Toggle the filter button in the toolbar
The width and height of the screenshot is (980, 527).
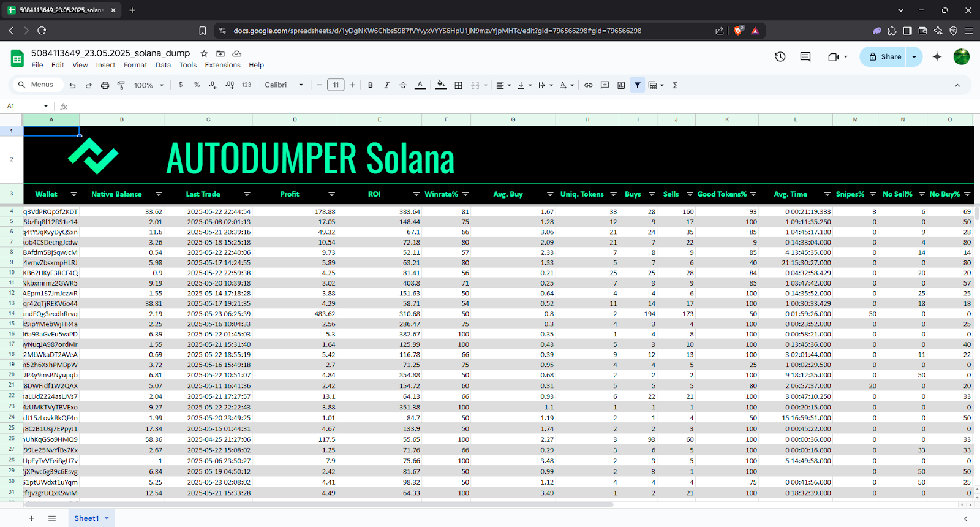(x=638, y=85)
